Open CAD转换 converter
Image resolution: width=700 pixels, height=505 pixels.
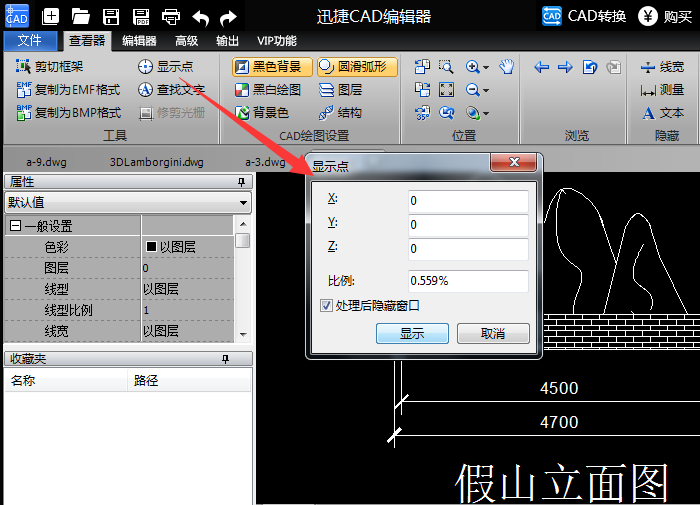[x=584, y=16]
